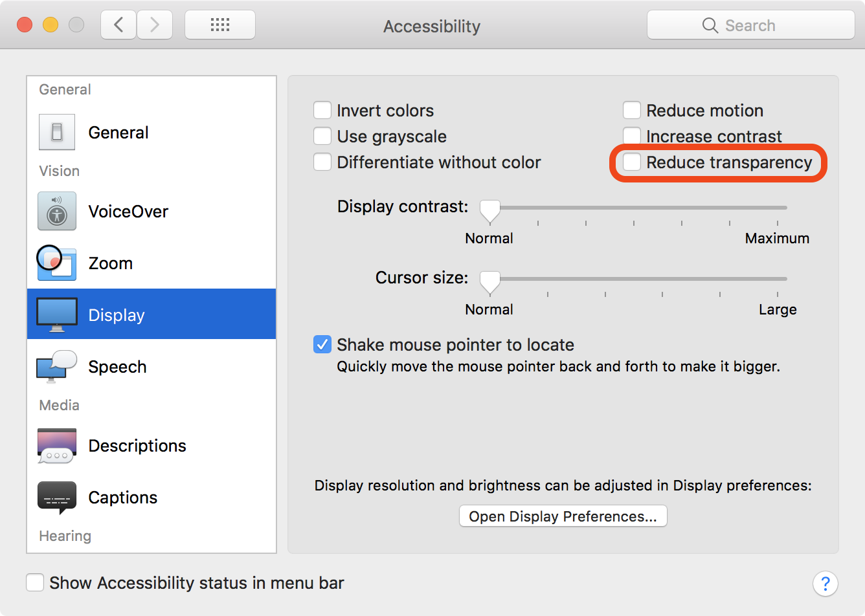Open the help question mark button
This screenshot has height=616, width=865.
click(x=826, y=583)
